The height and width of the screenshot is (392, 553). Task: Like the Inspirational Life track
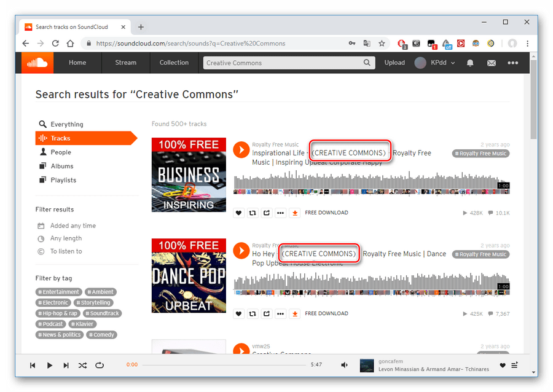[238, 213]
